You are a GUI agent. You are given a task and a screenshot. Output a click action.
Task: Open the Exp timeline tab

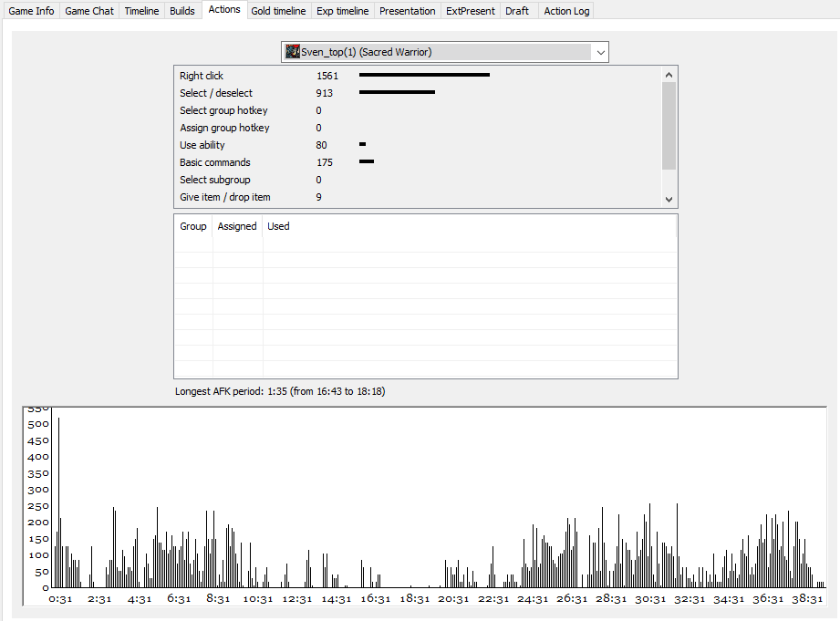click(x=342, y=11)
